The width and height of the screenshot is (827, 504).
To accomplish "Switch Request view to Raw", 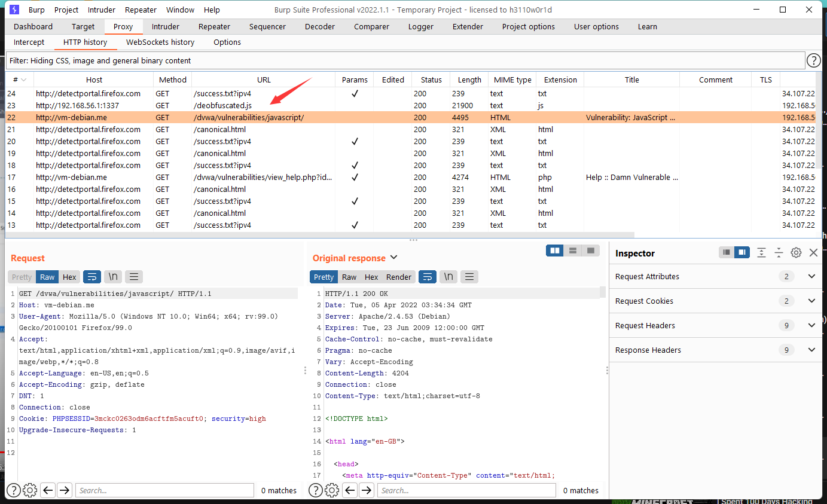I will tap(47, 277).
